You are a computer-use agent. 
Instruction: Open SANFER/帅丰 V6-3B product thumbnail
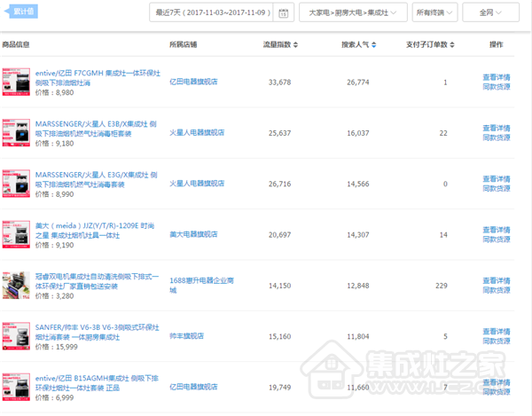click(x=16, y=336)
